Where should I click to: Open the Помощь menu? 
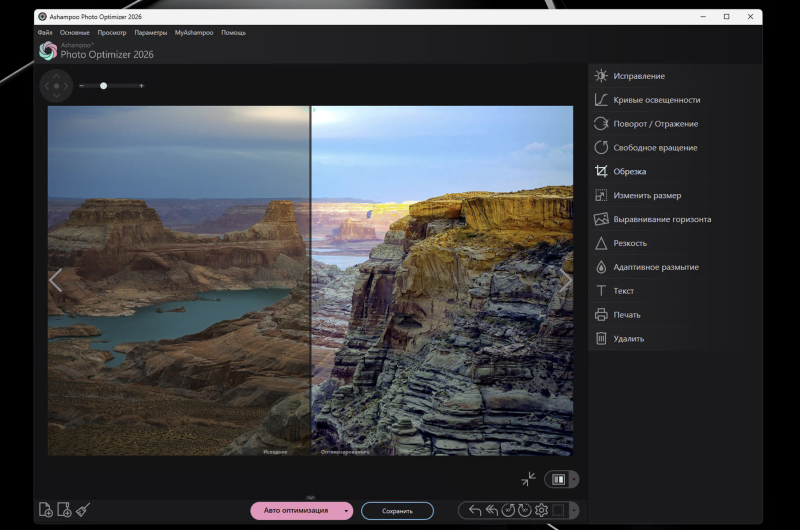point(233,33)
